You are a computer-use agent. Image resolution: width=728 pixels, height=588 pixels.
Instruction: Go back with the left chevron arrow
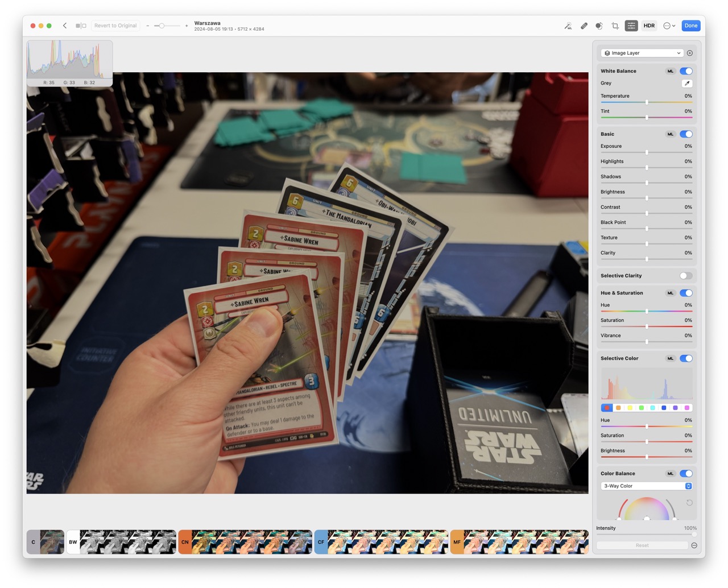pos(65,26)
